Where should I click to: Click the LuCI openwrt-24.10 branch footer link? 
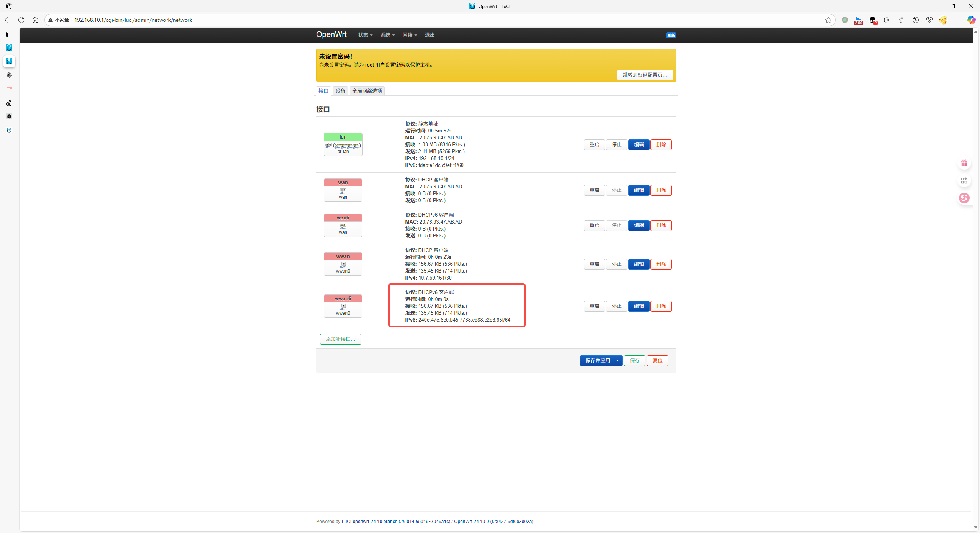(x=396, y=522)
